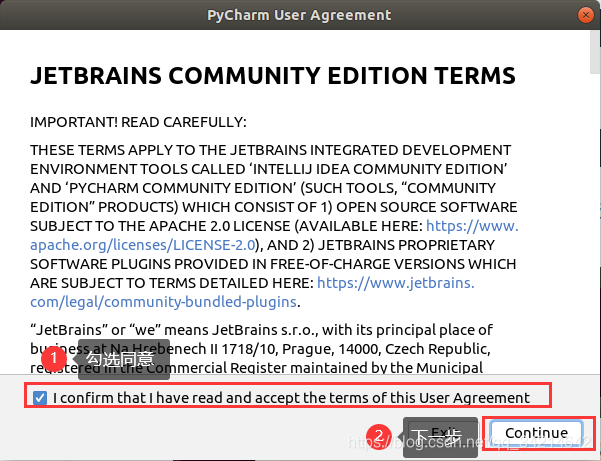Click the 'IMPORTANT! READ CAREFULLY:' line
This screenshot has width=601, height=461.
[x=138, y=122]
